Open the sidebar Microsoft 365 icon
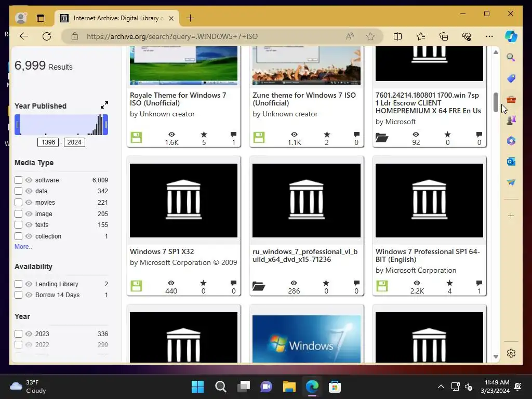The width and height of the screenshot is (532, 399). coord(511,140)
